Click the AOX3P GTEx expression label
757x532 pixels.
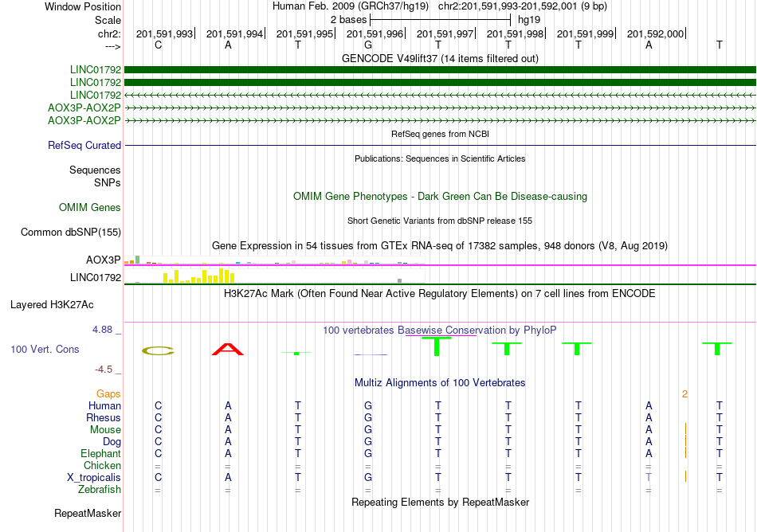104,260
